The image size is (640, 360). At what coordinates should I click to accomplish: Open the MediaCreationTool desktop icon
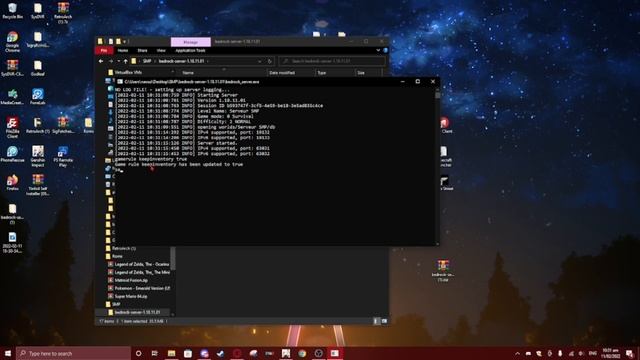coord(12,97)
